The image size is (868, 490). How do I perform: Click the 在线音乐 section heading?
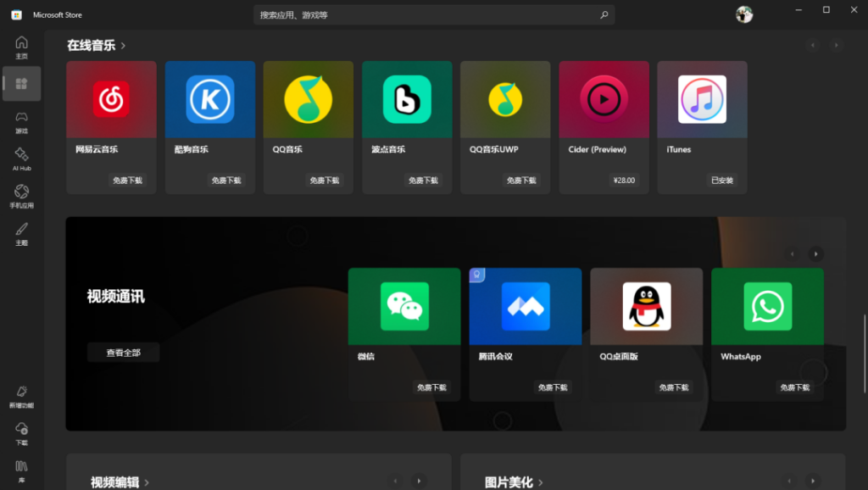pos(91,46)
